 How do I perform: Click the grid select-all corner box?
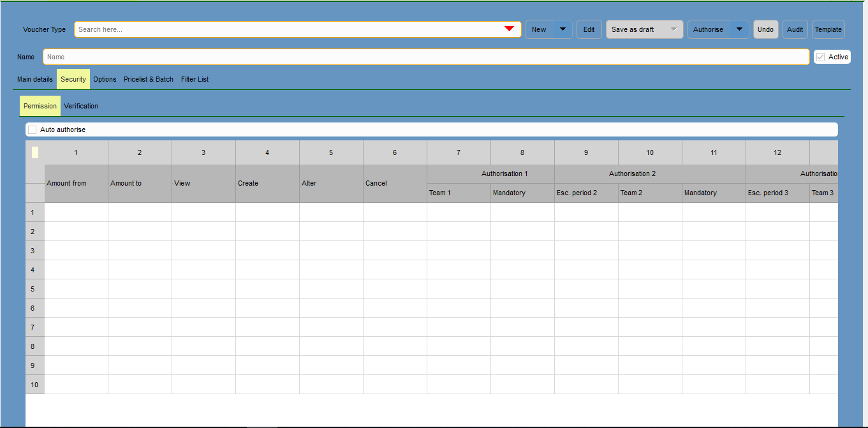(x=35, y=152)
